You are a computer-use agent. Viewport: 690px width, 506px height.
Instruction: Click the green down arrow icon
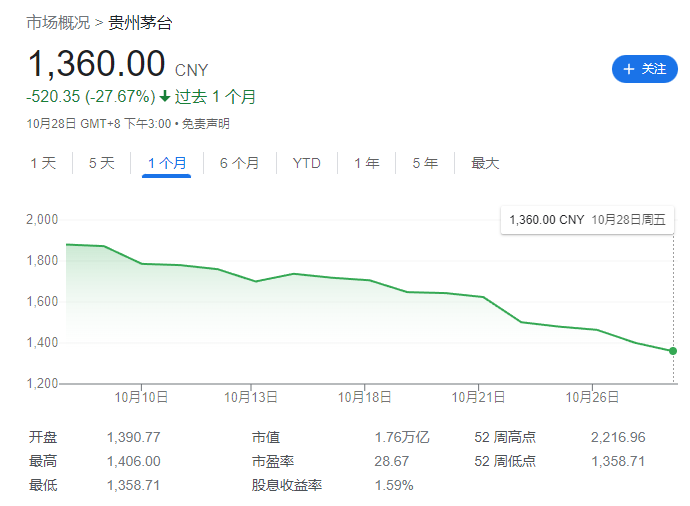(x=165, y=96)
